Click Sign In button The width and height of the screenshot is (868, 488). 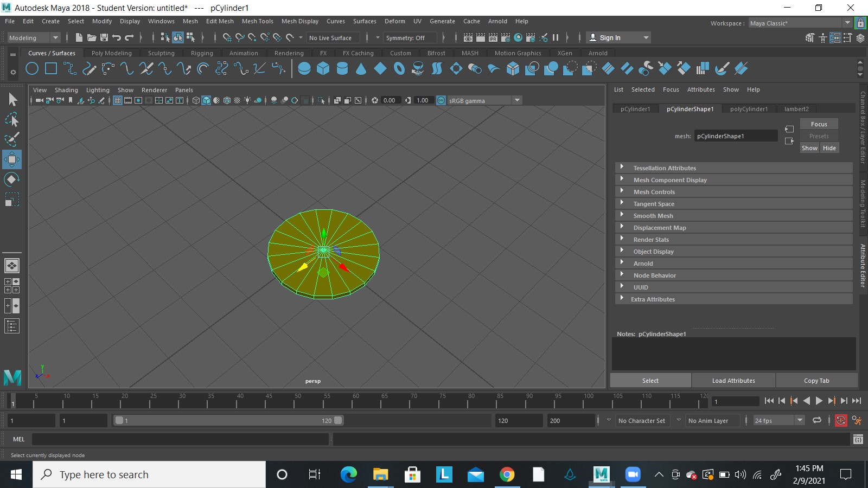(618, 37)
